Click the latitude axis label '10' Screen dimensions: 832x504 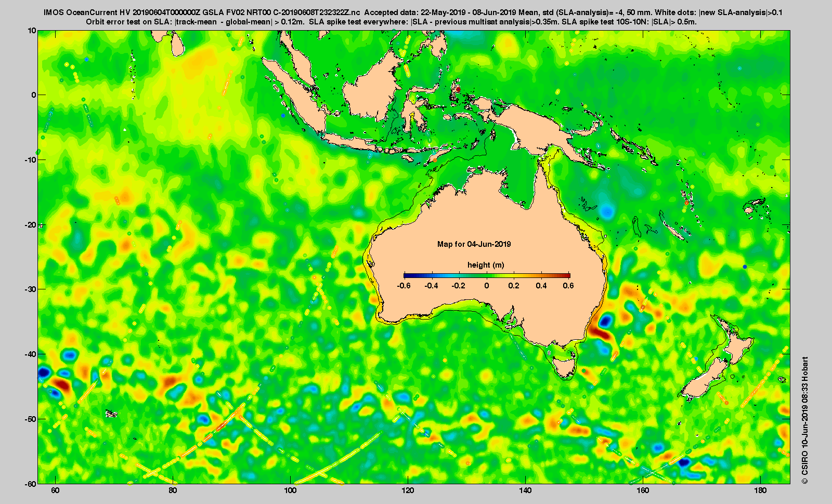(x=32, y=30)
